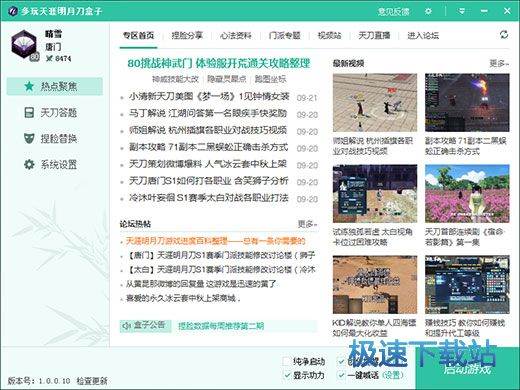Play video thumbnail 师姐解说 杭州插旗各职业
This screenshot has width=520, height=390.
375,103
